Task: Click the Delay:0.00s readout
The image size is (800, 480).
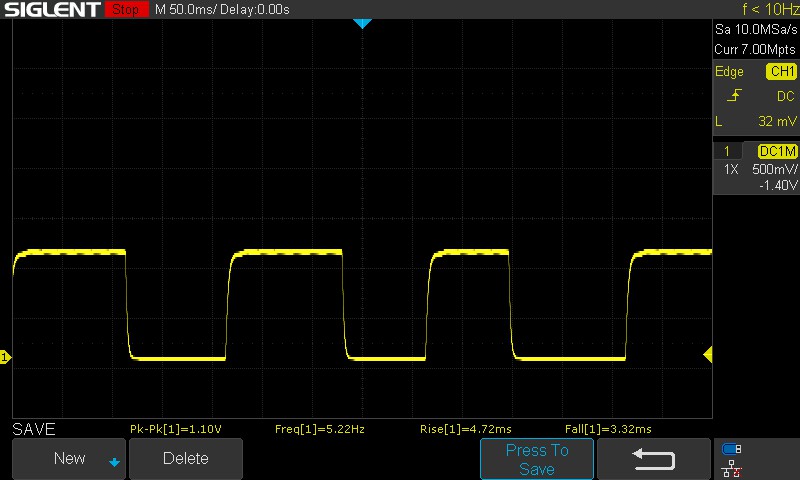Action: click(255, 10)
